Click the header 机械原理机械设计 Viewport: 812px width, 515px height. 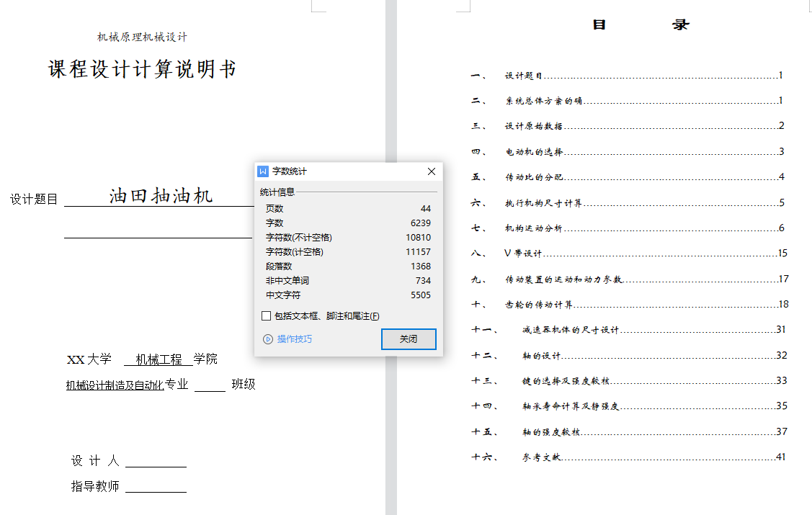click(143, 37)
